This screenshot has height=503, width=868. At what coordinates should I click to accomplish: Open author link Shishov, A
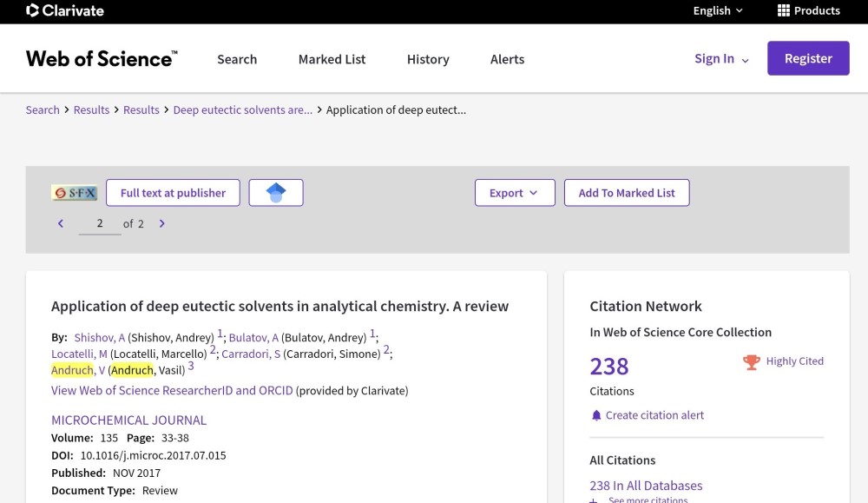pos(100,337)
